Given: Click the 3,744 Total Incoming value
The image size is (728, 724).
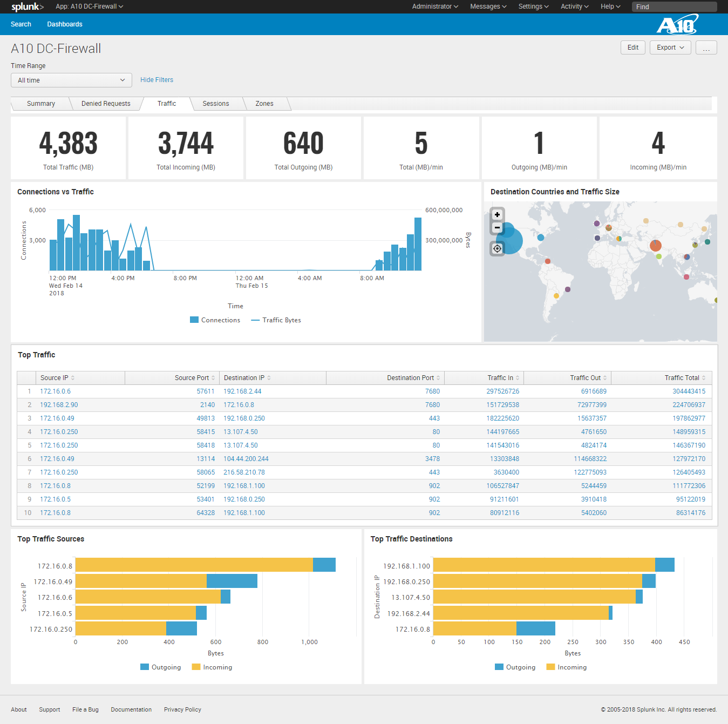Looking at the screenshot, I should 186,143.
